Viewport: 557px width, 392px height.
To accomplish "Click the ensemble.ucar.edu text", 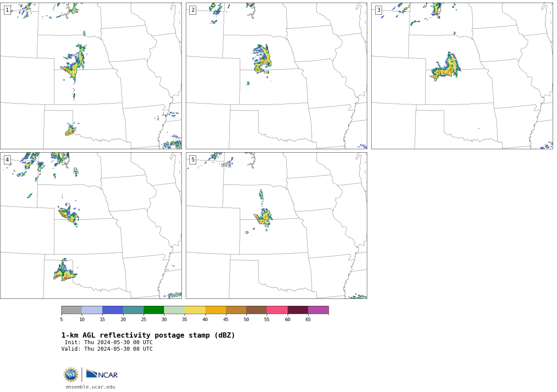I will [x=91, y=387].
